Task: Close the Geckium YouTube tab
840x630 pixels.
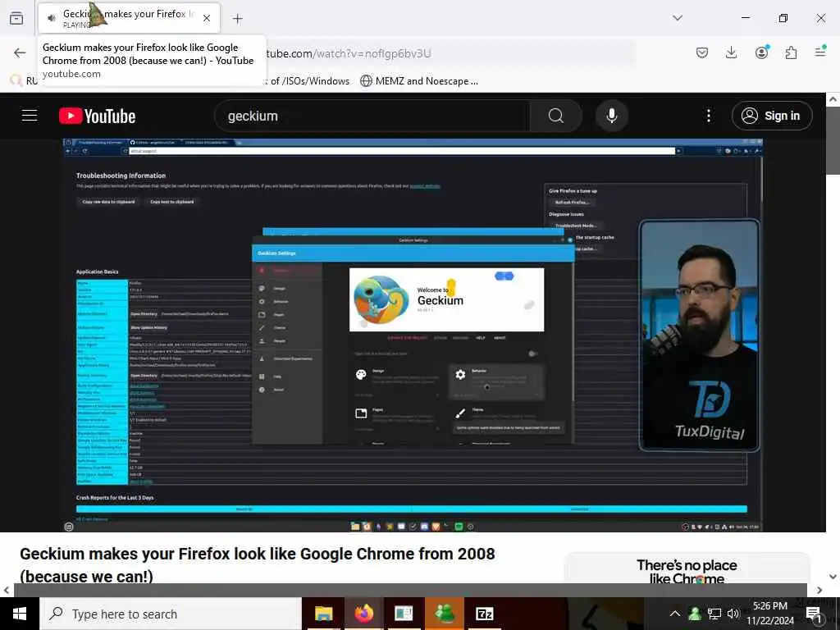Action: pyautogui.click(x=207, y=18)
